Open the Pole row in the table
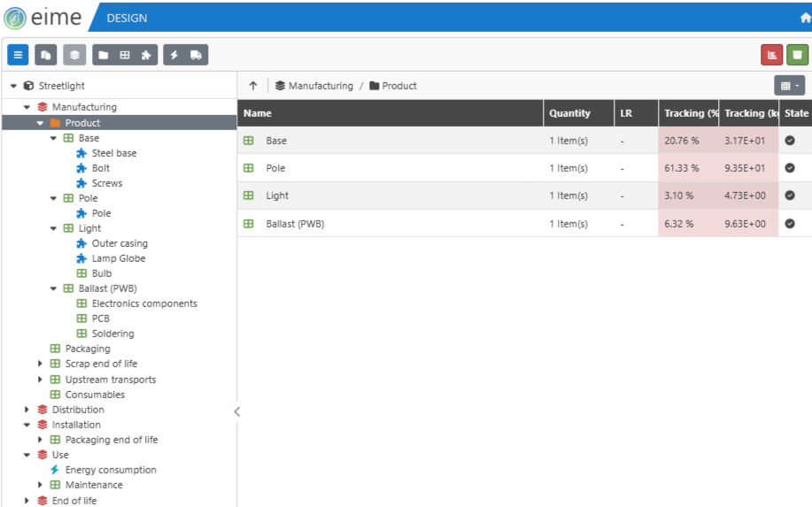The width and height of the screenshot is (812, 507). 524,168
